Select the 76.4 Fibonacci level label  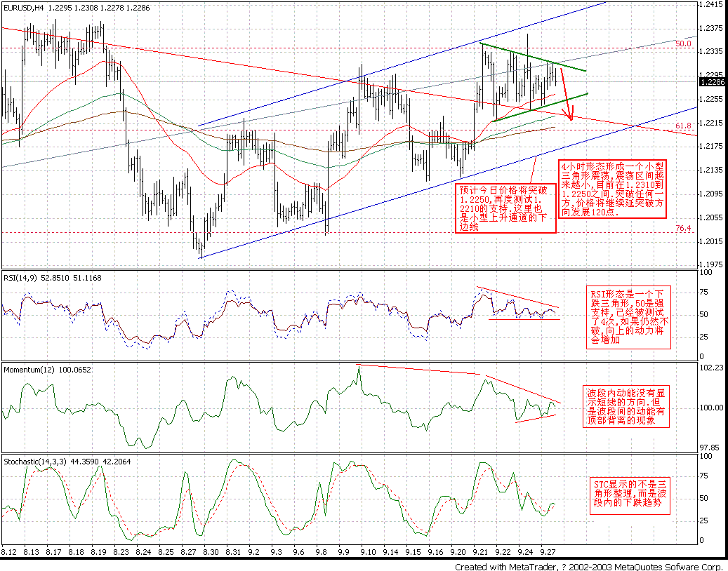pyautogui.click(x=683, y=228)
